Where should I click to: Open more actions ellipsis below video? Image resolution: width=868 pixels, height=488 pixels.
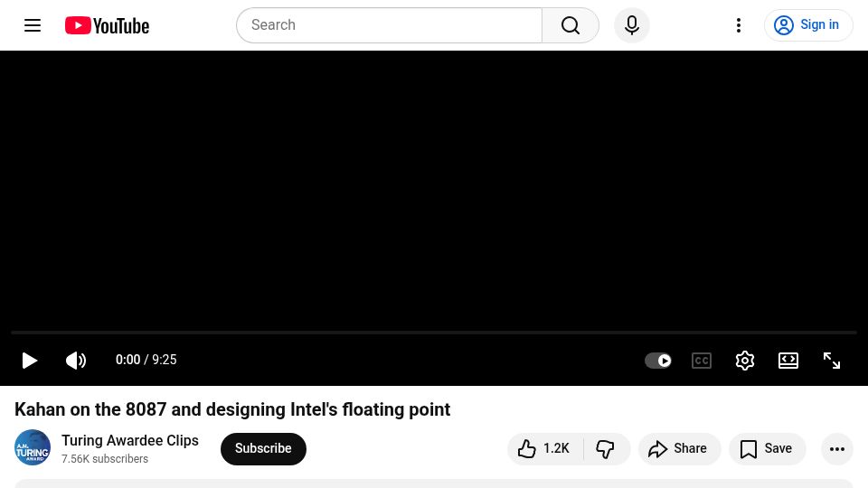837,449
